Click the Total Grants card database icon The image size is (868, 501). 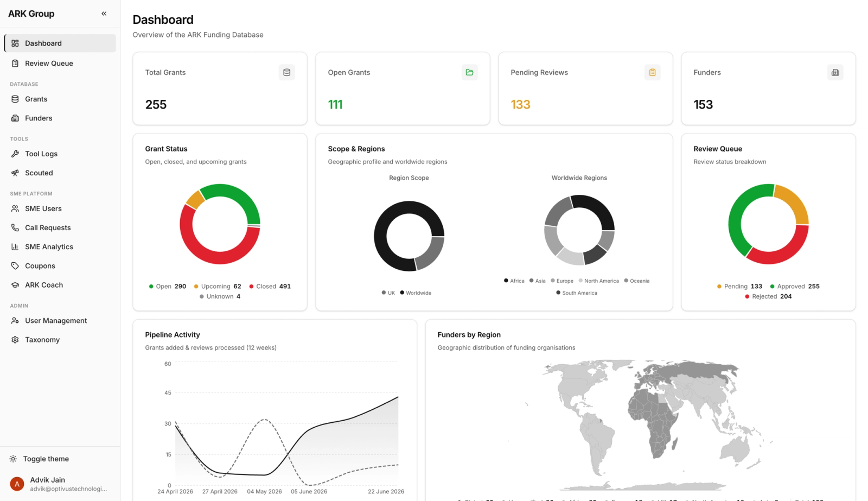coord(287,72)
